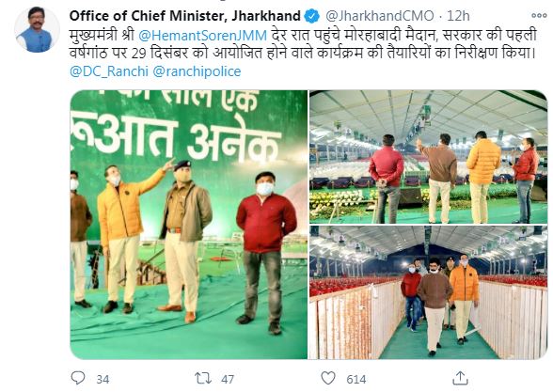
Task: Open the @HemantSorenJMM mention link
Action: (x=203, y=36)
